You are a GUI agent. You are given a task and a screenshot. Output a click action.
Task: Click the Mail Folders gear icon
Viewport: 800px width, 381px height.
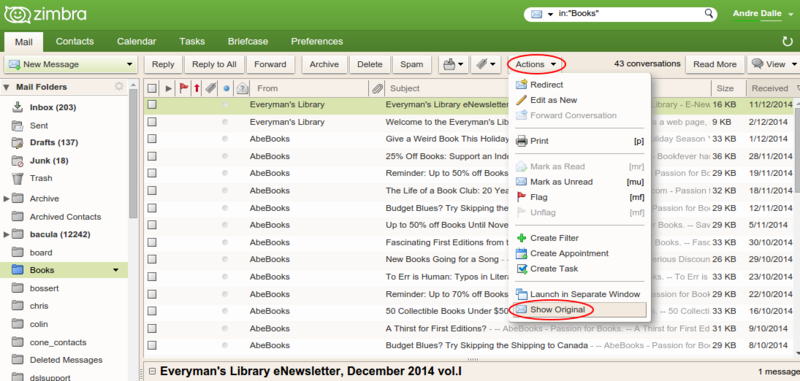click(x=119, y=87)
